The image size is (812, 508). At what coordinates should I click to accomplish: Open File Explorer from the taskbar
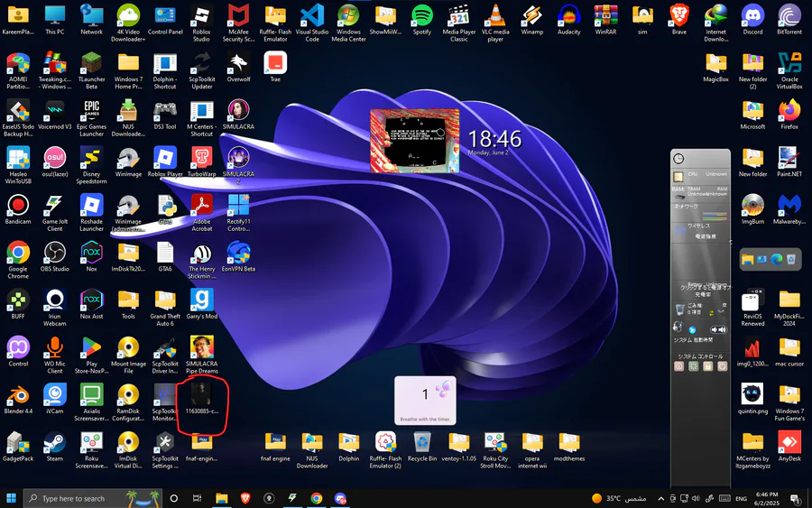222,498
